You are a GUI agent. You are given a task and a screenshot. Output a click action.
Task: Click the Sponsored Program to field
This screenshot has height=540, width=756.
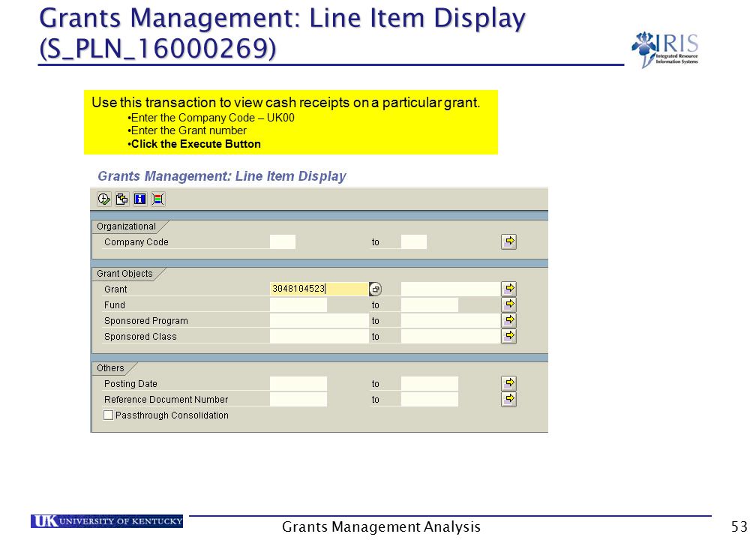click(x=450, y=321)
